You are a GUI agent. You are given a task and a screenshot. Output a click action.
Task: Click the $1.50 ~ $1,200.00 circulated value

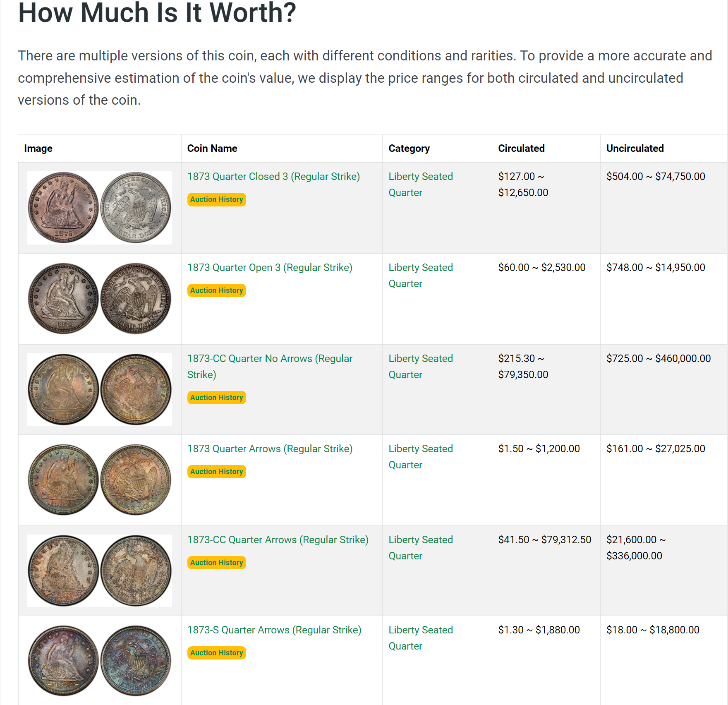click(539, 449)
